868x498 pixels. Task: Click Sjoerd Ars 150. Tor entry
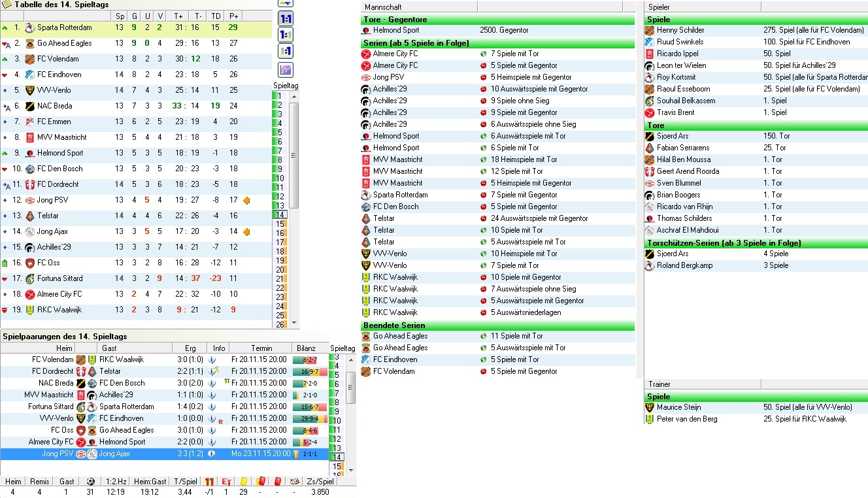point(756,136)
